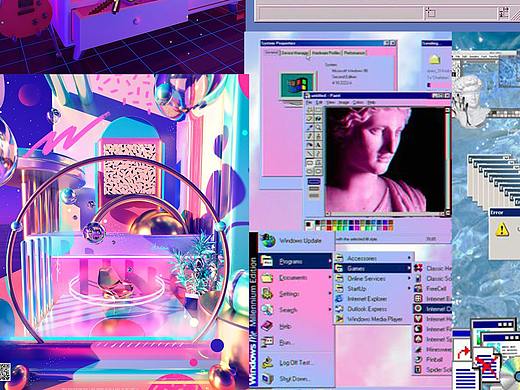Image resolution: width=520 pixels, height=390 pixels.
Task: Expand the Online Services submenu
Action: [x=409, y=278]
